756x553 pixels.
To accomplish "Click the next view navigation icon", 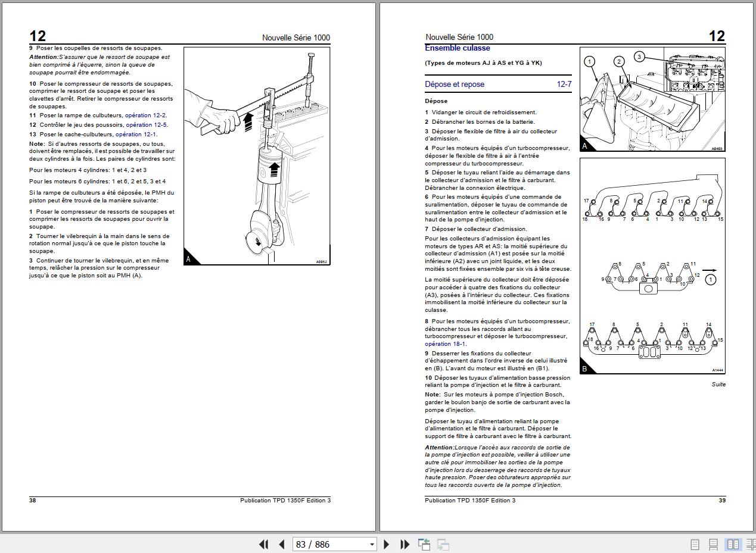I will (x=443, y=544).
